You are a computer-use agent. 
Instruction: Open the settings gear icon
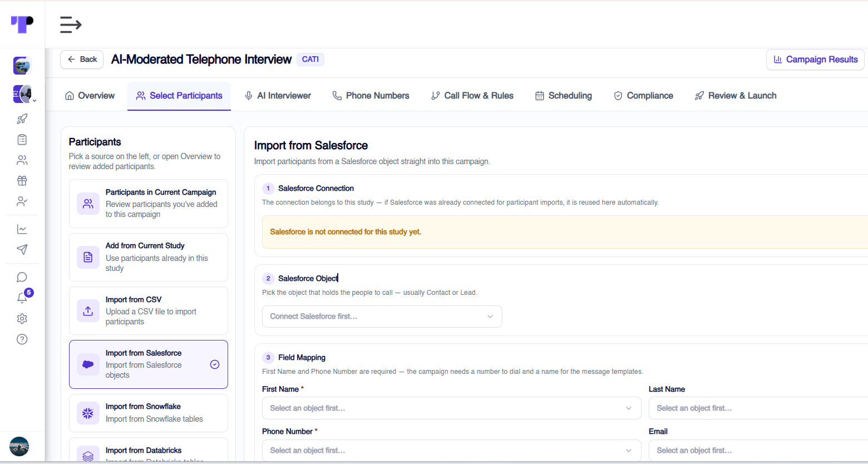(22, 319)
